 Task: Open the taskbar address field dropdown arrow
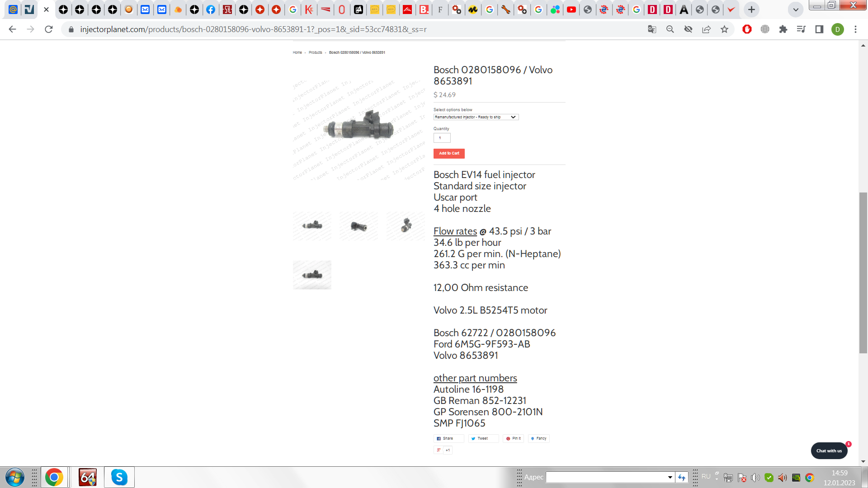pos(670,477)
